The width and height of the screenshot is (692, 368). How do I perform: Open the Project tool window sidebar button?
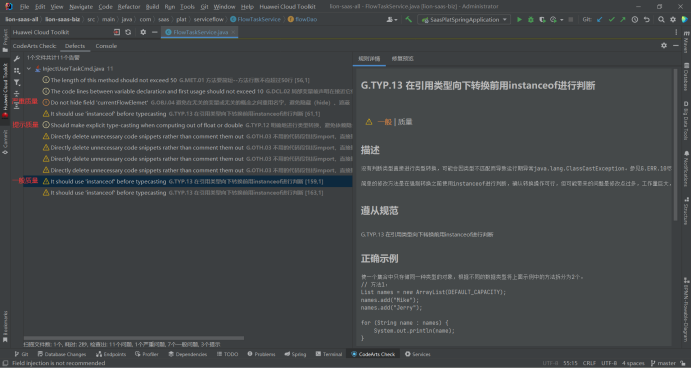[x=5, y=41]
